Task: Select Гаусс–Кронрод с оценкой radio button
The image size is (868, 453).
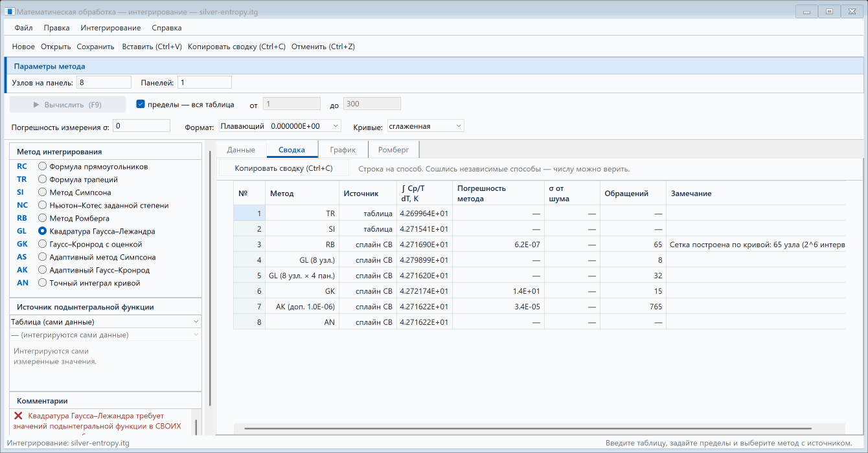Action: pos(43,244)
